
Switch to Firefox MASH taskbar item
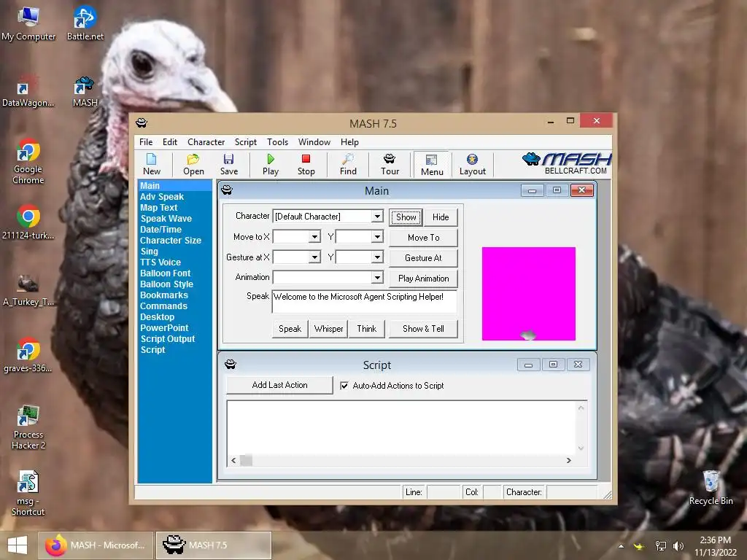[96, 545]
